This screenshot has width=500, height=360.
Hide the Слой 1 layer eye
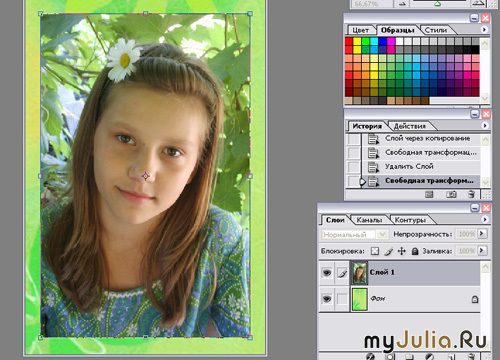coord(327,273)
